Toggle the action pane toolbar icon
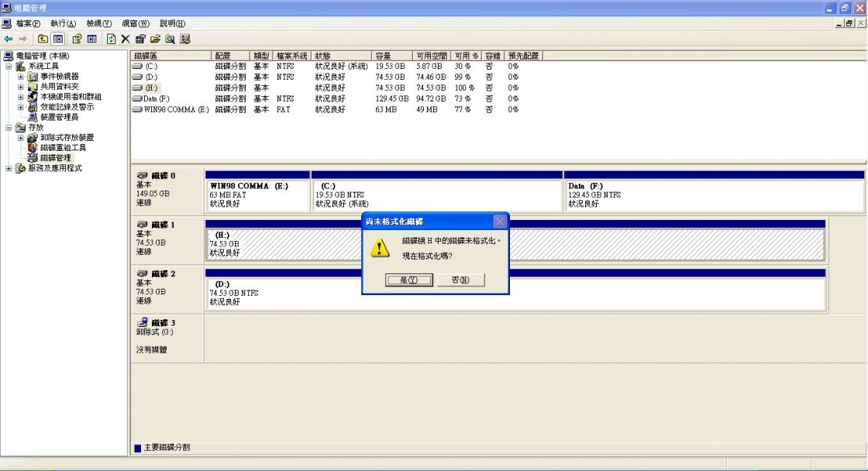Image resolution: width=868 pixels, height=471 pixels. 92,39
